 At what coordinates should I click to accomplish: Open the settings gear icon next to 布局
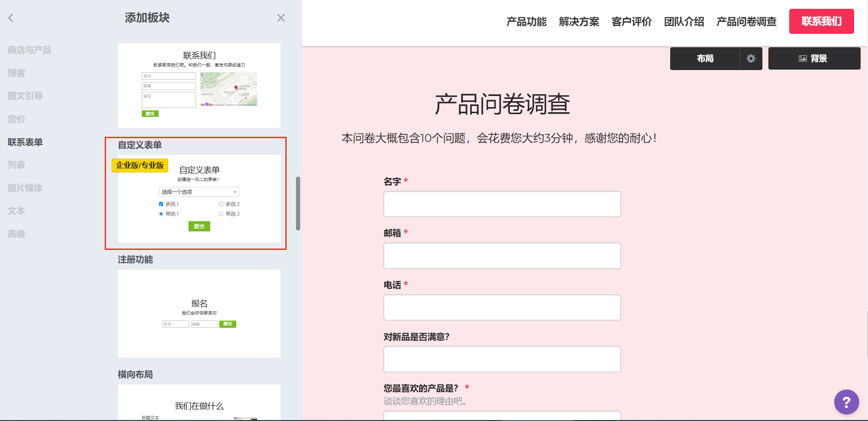coord(750,58)
